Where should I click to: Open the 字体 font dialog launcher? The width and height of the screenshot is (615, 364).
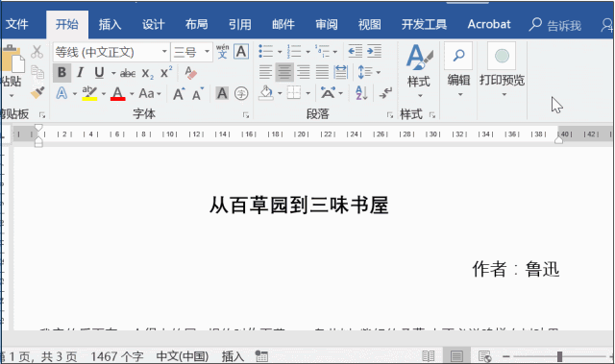pyautogui.click(x=246, y=115)
